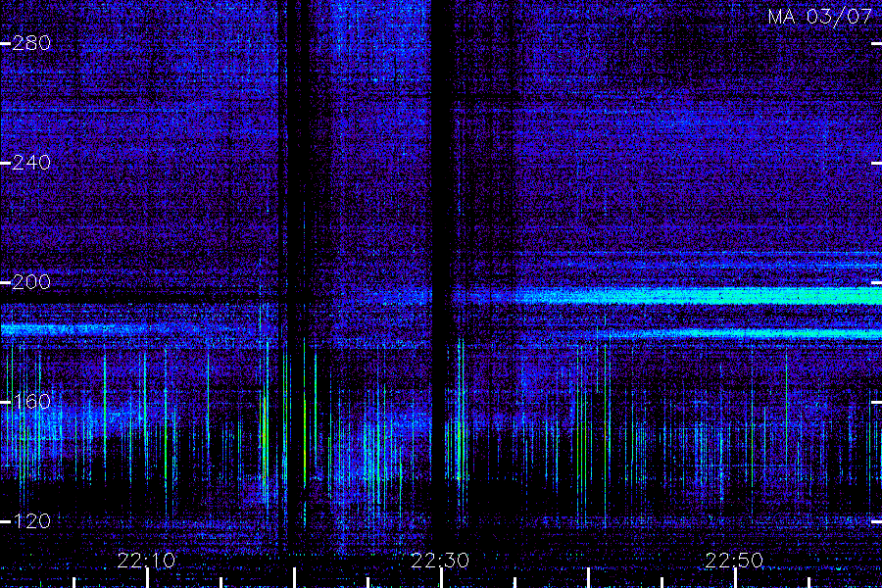Viewport: 882px width, 588px height.
Task: Click the 240 frequency axis label
Action: (31, 163)
